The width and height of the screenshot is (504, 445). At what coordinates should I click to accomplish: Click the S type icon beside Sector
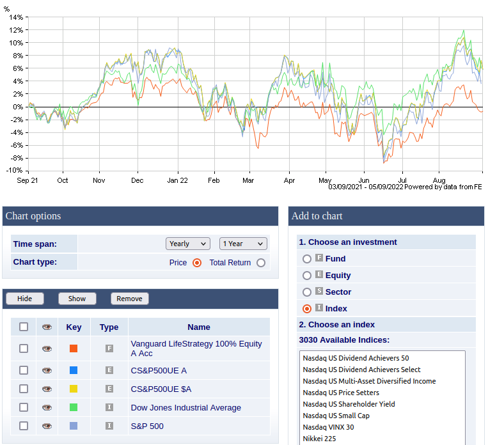point(319,292)
